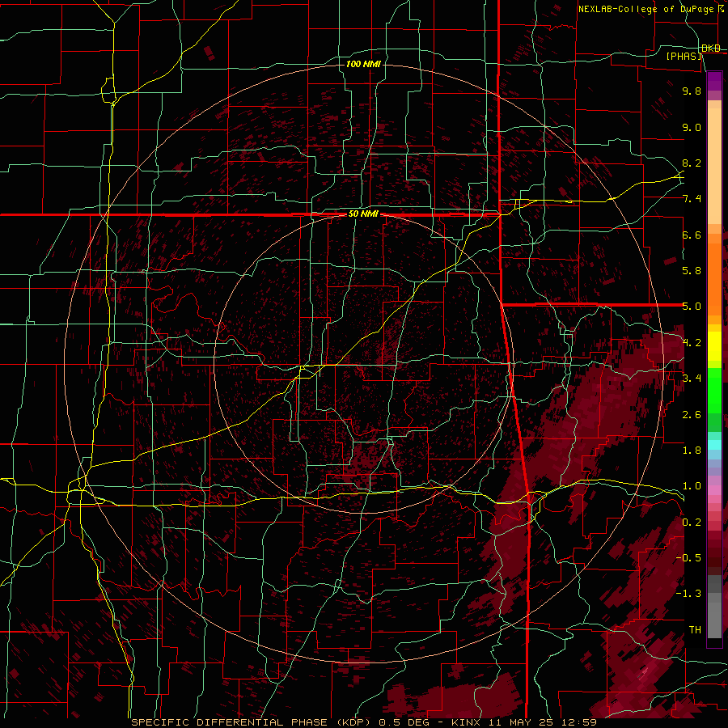Click the 1.0 legend value
This screenshot has height=728, width=728.
pyautogui.click(x=692, y=486)
